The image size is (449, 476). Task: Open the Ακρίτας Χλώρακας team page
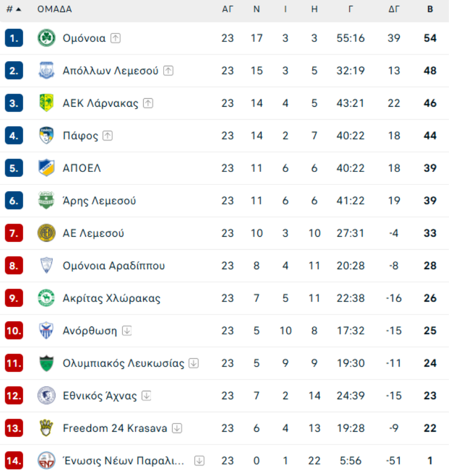coord(111,299)
